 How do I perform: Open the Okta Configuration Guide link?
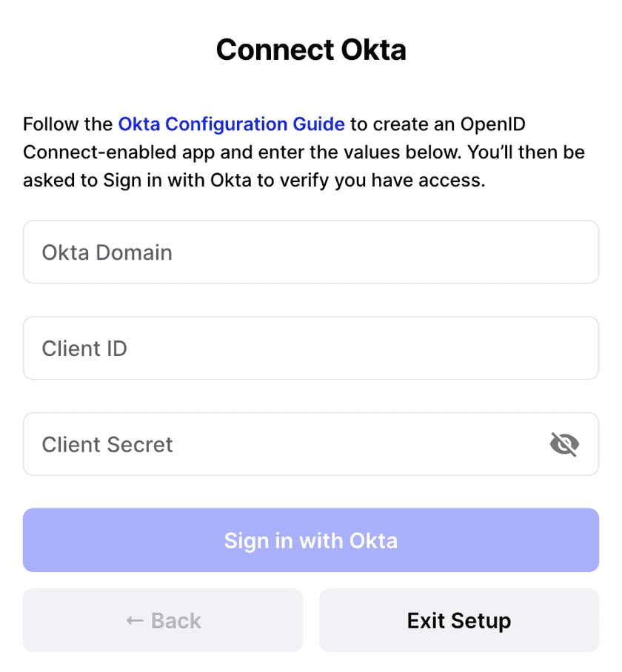(231, 124)
